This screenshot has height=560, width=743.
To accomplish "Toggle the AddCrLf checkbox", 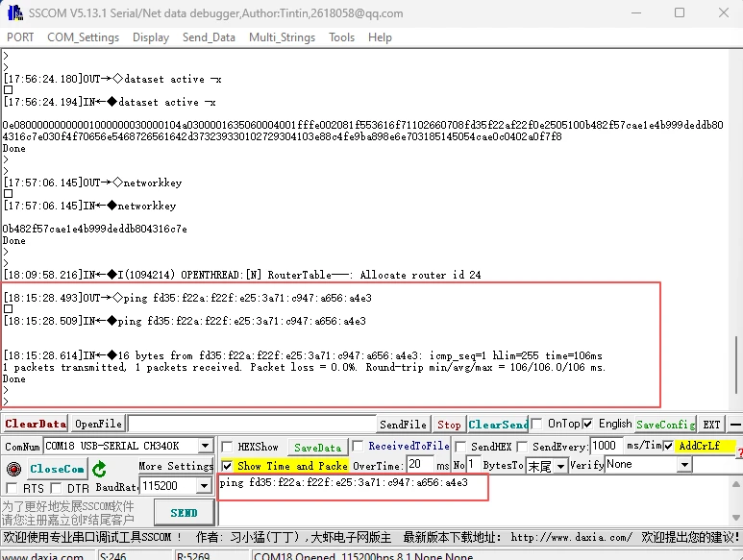I will (669, 447).
